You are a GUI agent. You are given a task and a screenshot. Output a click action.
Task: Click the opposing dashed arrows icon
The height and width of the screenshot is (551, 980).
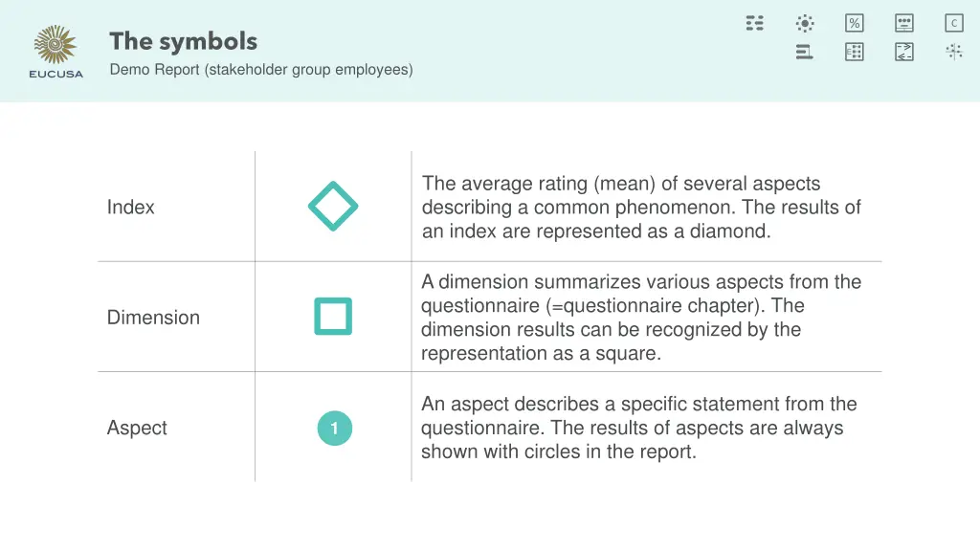(x=904, y=52)
